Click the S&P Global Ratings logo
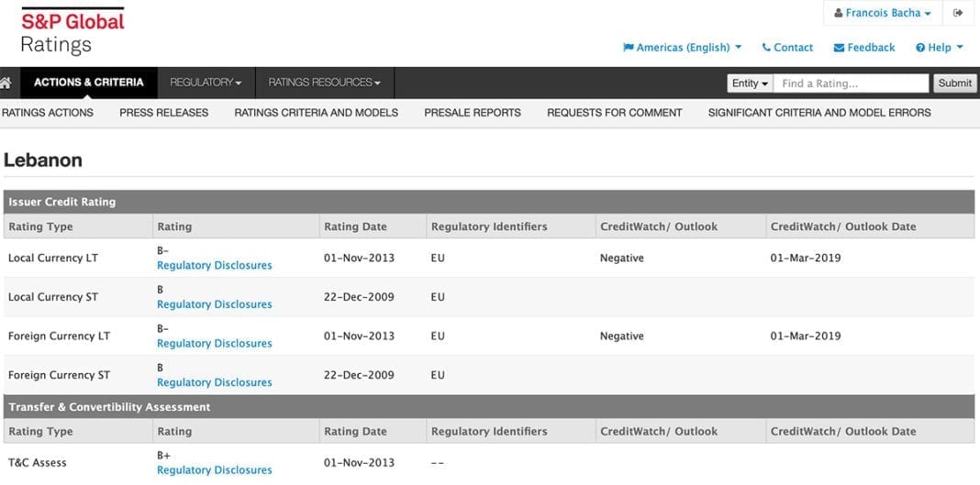Screen dimensions: 980x485 click(72, 31)
